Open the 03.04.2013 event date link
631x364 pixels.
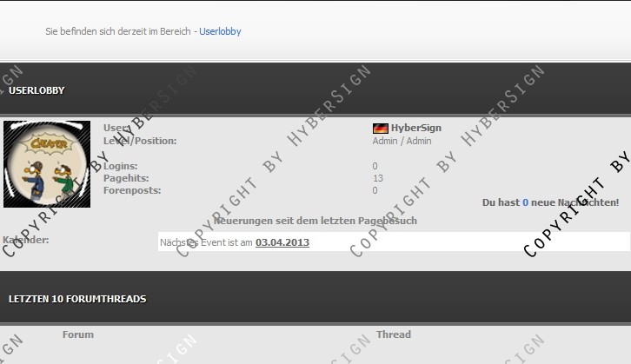coord(282,242)
